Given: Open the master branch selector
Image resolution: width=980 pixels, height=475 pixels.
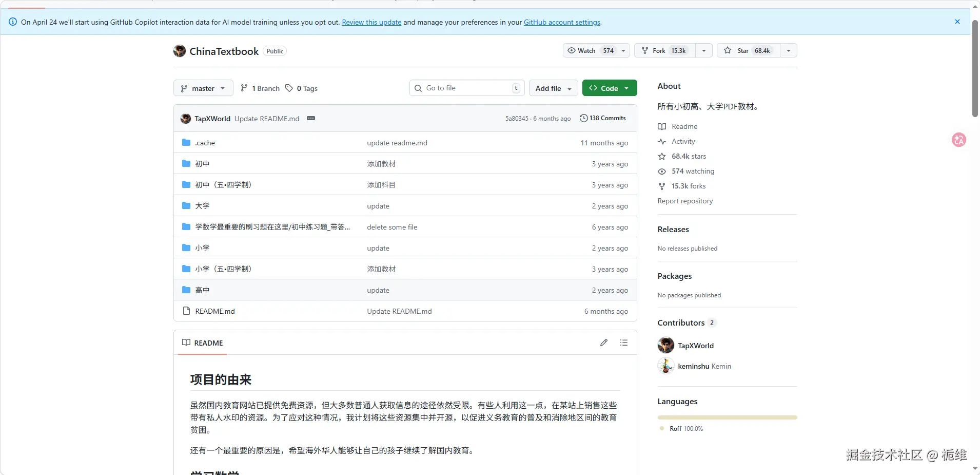Looking at the screenshot, I should pyautogui.click(x=203, y=88).
